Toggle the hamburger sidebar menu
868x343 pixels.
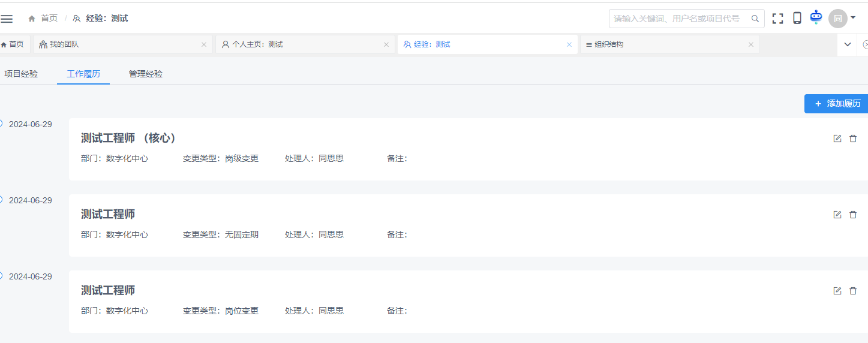7,19
